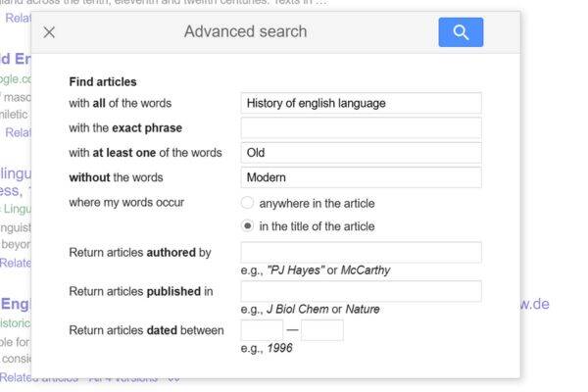Close the Advanced search dialog
The image size is (588, 392).
[x=50, y=32]
